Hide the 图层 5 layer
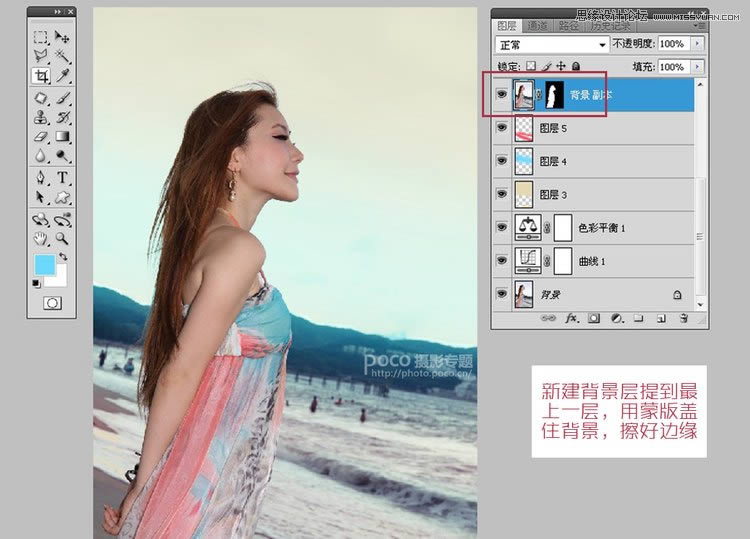750x539 pixels. pos(502,128)
